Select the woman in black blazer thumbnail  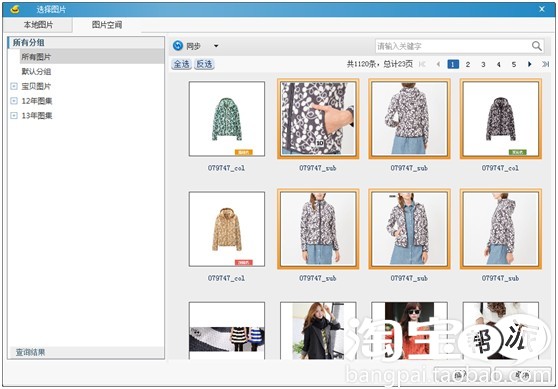318,331
